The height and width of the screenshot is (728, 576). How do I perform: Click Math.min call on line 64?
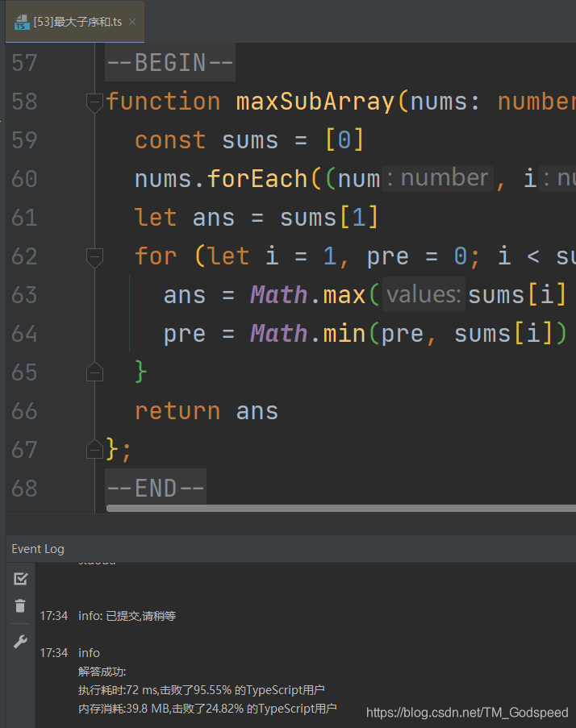pos(308,334)
